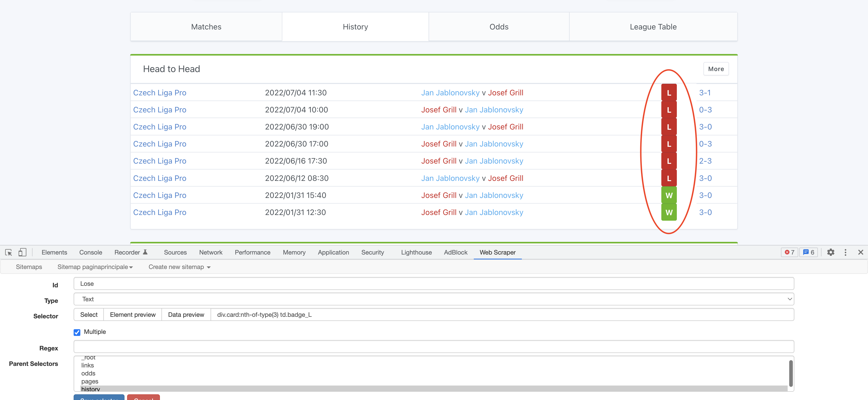This screenshot has height=400, width=868.
Task: Click into the Regex input field
Action: pos(434,347)
